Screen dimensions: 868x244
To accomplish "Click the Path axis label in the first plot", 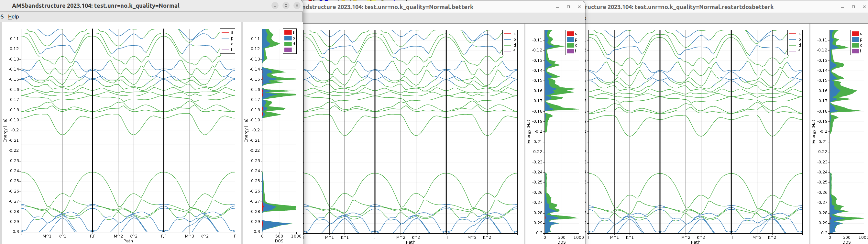I will click(x=128, y=241).
